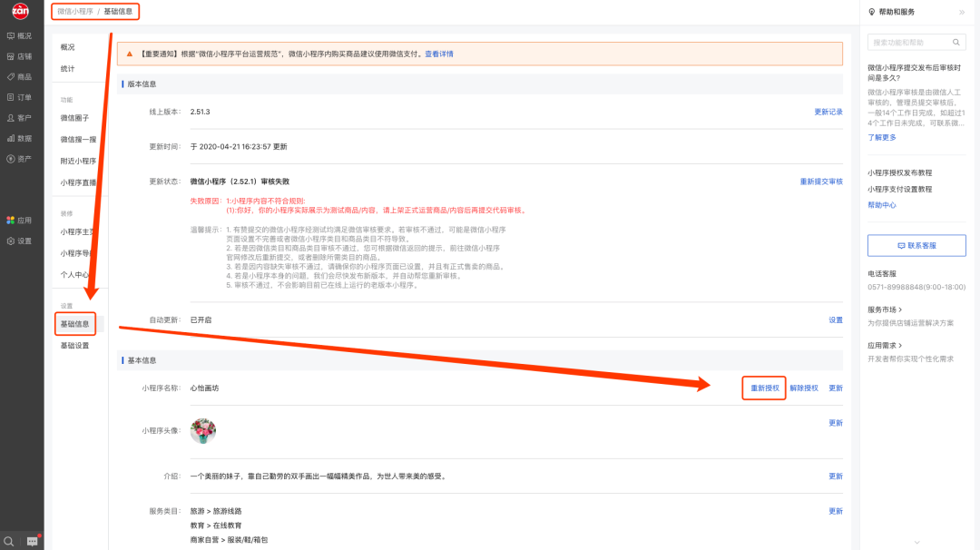Click 了解更多 under the help question

point(882,138)
